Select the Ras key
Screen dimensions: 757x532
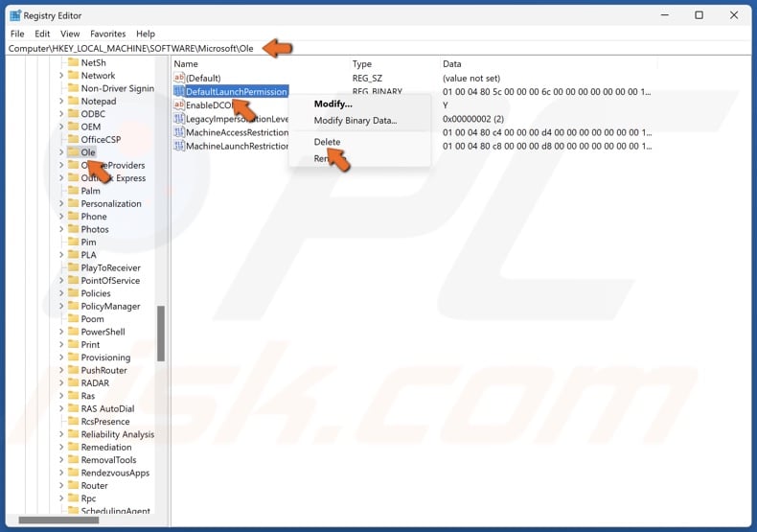coord(88,396)
